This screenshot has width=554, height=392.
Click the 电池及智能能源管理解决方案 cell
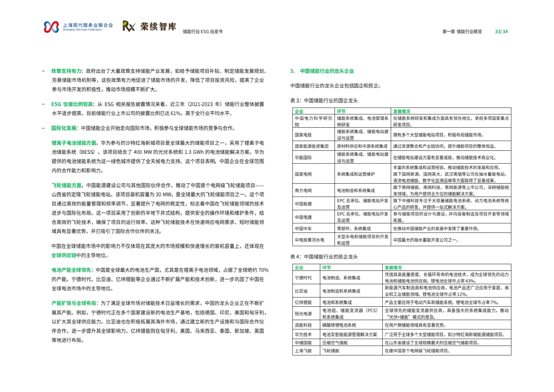coord(351,335)
